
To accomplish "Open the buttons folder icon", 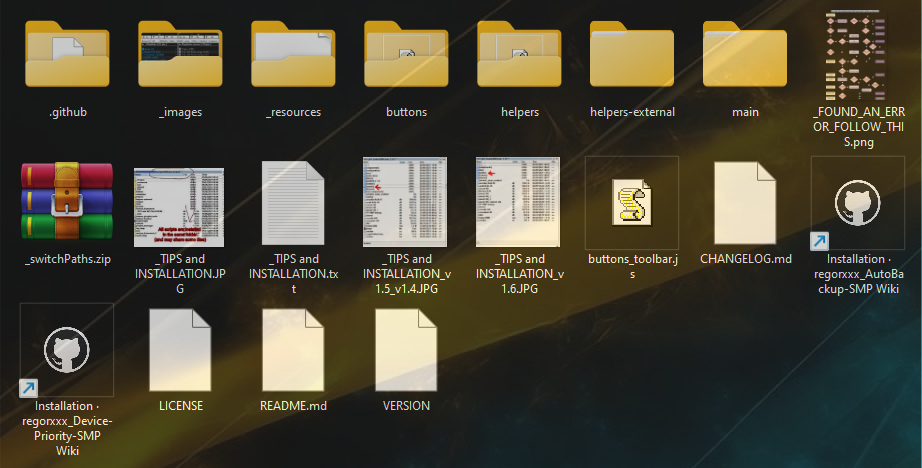I will (x=406, y=54).
